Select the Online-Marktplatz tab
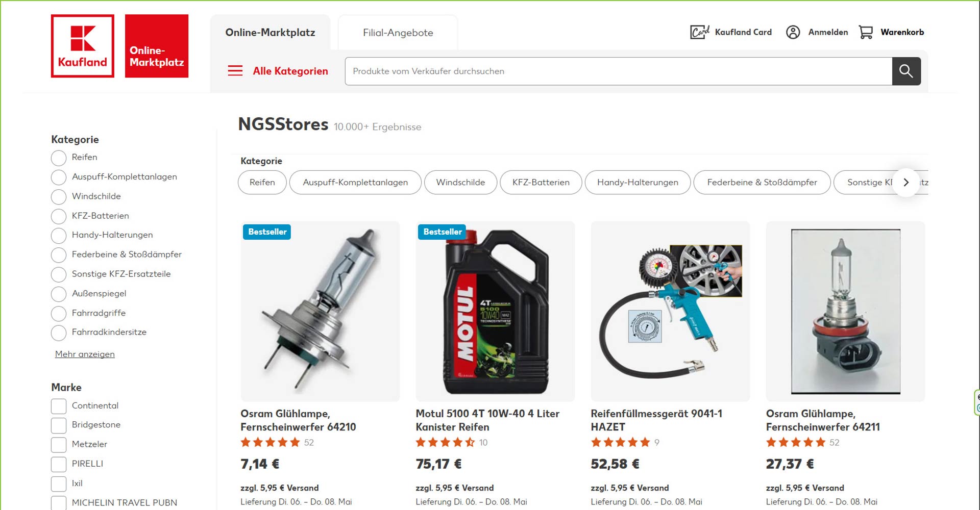This screenshot has height=510, width=980. tap(271, 33)
